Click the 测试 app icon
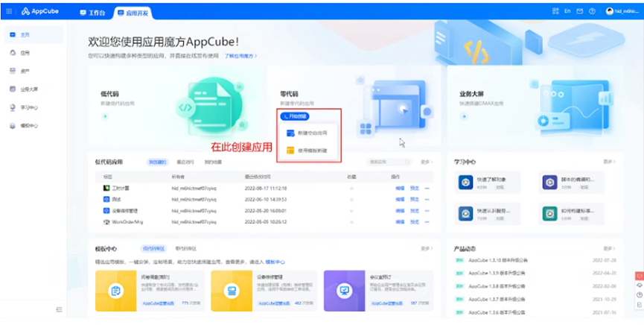The width and height of the screenshot is (644, 325). [x=106, y=199]
